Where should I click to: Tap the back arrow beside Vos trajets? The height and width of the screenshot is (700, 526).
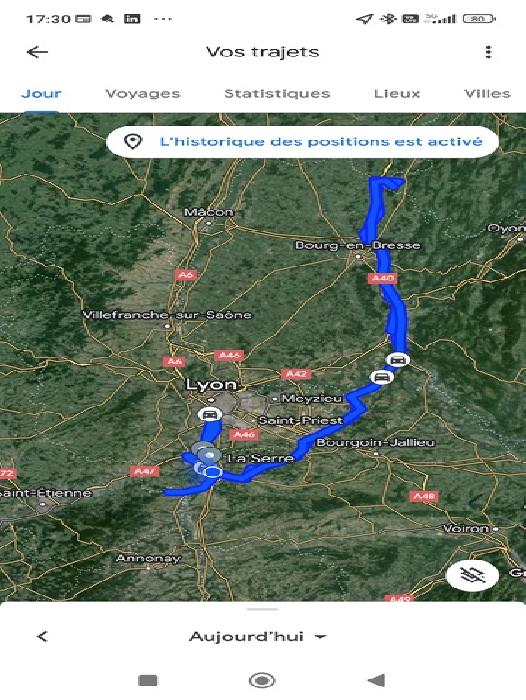coord(38,52)
